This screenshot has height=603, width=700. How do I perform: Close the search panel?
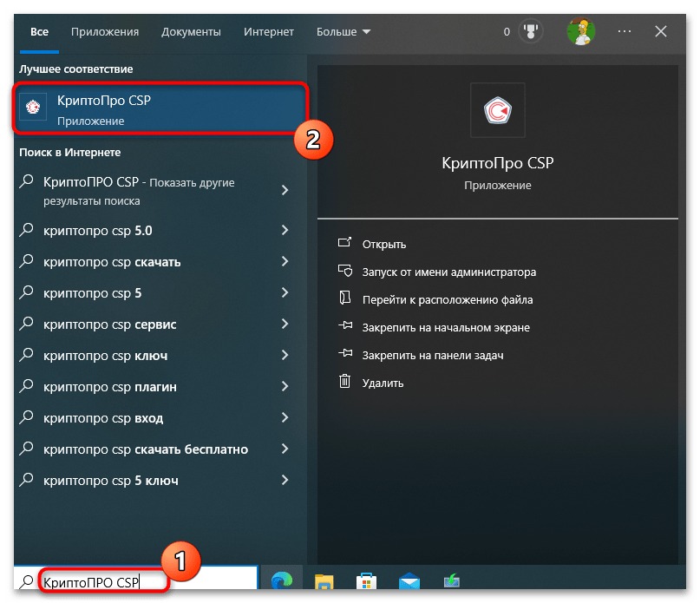coord(661,31)
